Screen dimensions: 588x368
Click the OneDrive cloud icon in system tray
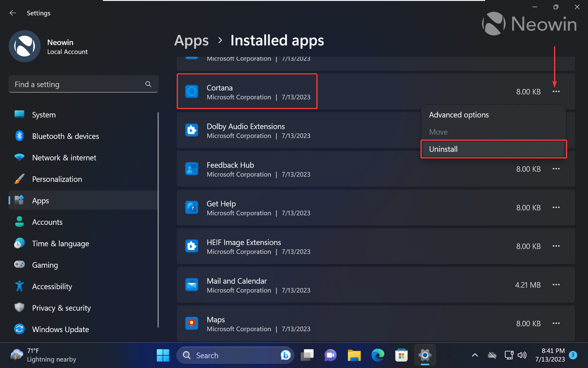492,355
